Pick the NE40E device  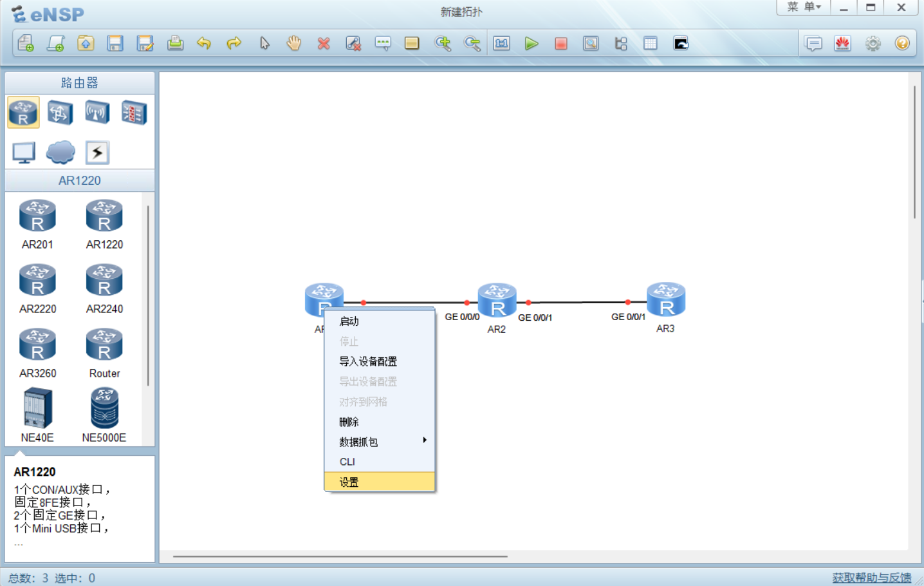coord(37,415)
